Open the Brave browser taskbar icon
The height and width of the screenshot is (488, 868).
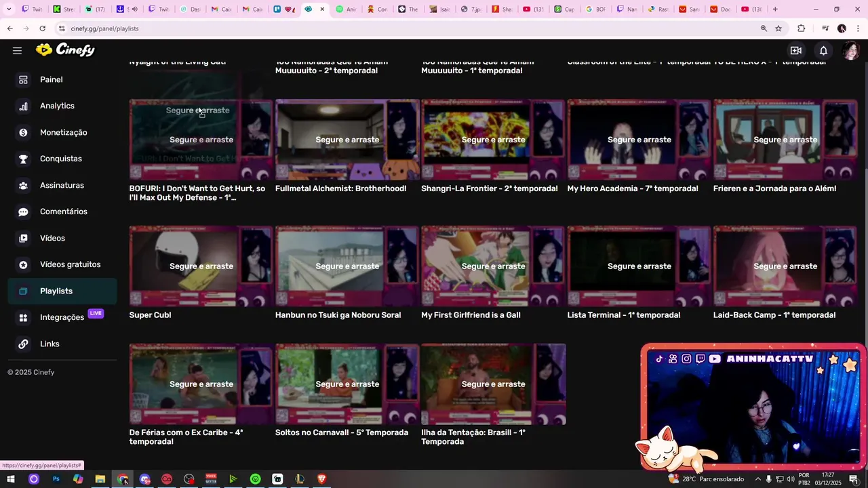point(321,479)
